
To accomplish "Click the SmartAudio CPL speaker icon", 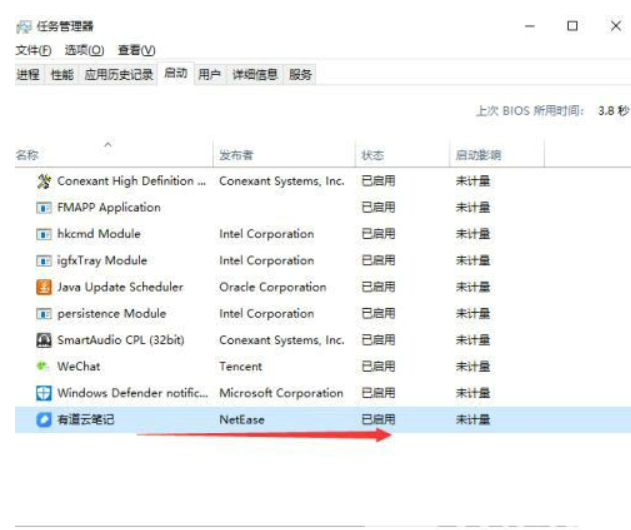I will (44, 340).
